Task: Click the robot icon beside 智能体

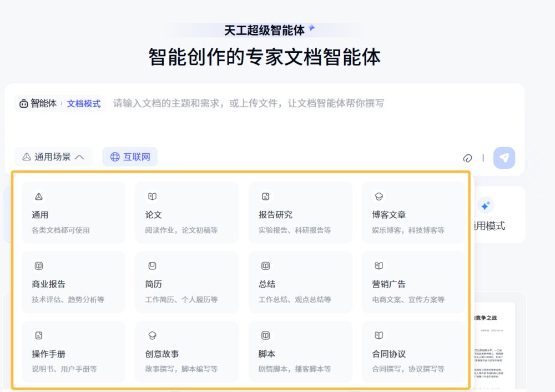Action: pos(23,103)
